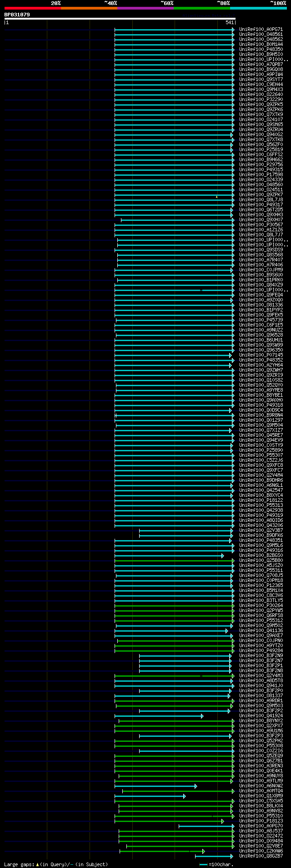The height and width of the screenshot is (868, 291).
Task: Select label UniRef100_Q52PH2
Action: click(x=261, y=741)
